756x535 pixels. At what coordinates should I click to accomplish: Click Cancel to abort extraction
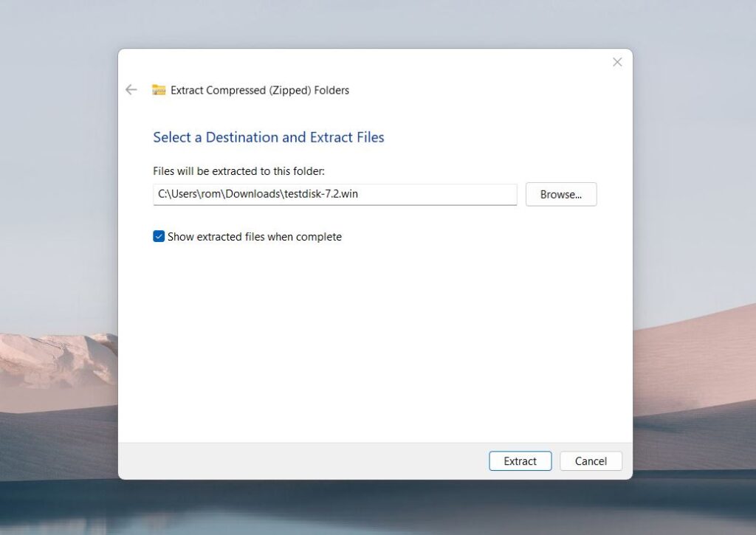tap(591, 460)
